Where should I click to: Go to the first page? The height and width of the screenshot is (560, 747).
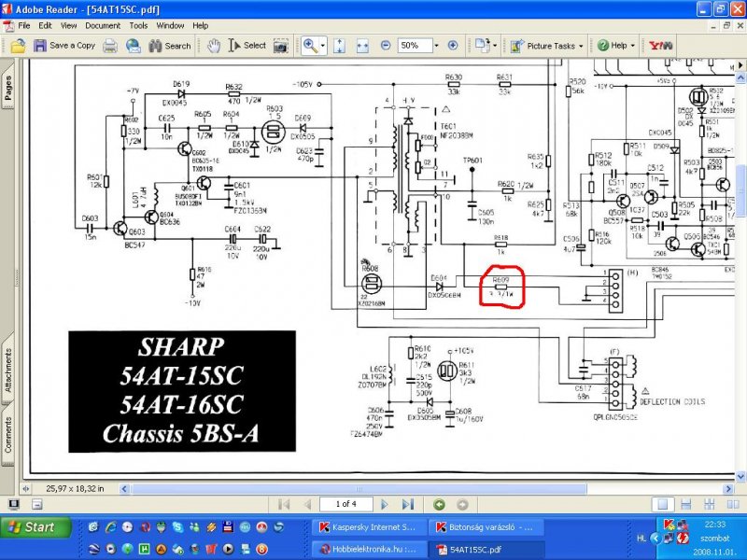tap(284, 504)
